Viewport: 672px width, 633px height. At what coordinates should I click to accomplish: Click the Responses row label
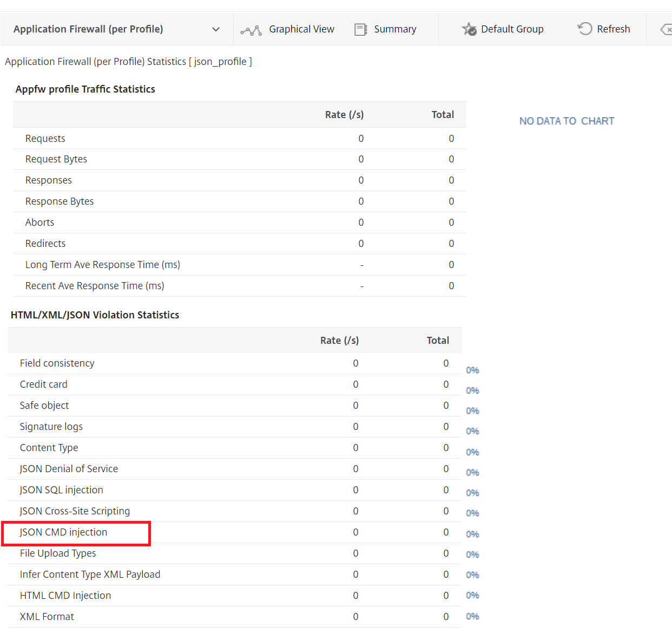click(48, 180)
